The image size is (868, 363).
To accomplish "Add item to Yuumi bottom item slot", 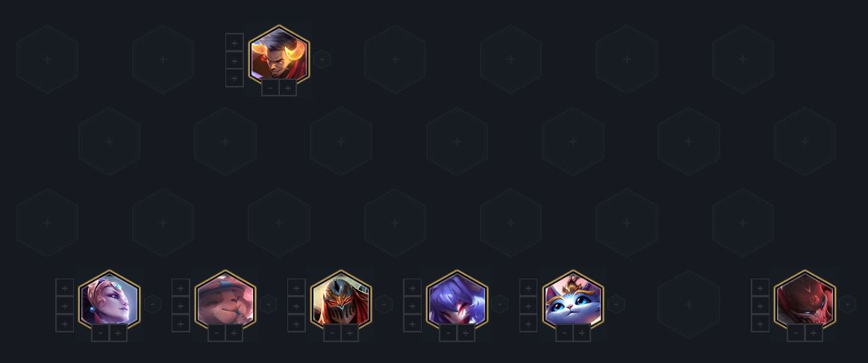I will click(528, 323).
